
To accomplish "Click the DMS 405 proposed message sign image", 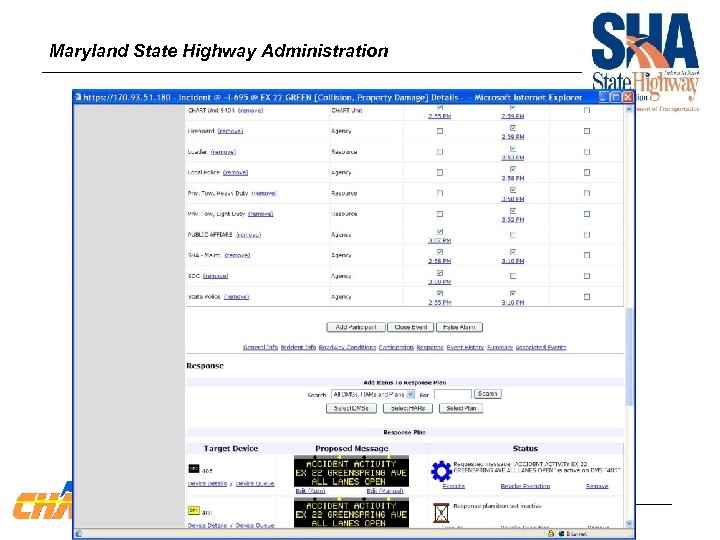I will click(x=351, y=472).
